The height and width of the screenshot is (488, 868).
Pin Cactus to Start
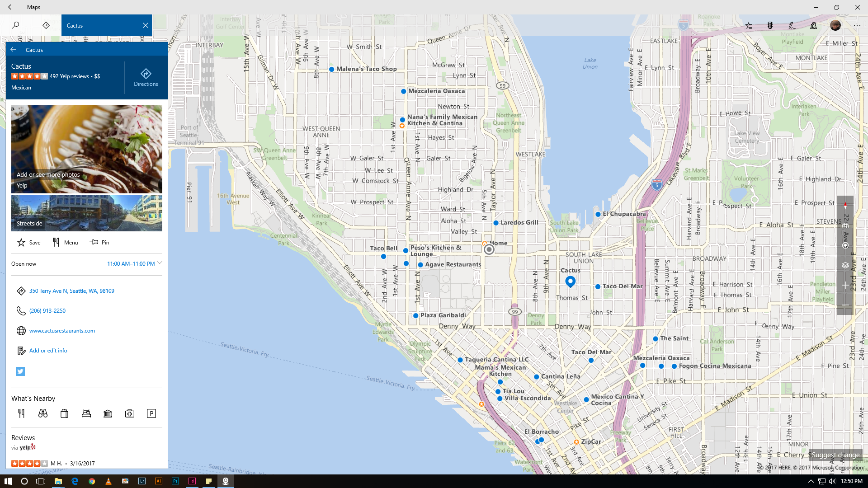point(99,243)
